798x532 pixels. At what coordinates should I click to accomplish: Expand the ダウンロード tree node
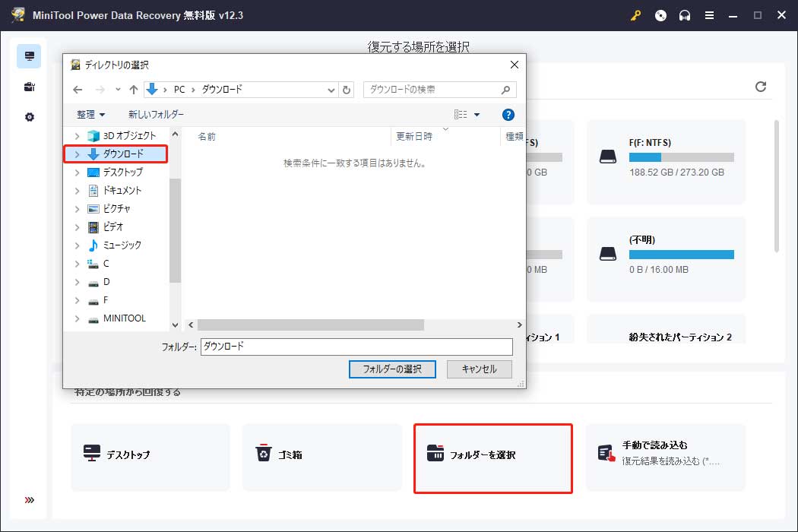[x=77, y=154]
